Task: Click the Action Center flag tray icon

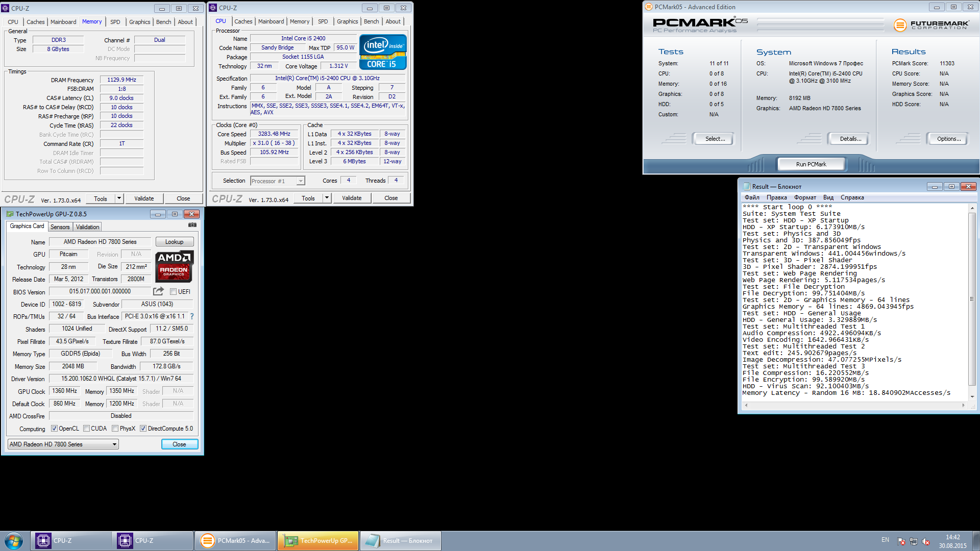Action: 901,541
